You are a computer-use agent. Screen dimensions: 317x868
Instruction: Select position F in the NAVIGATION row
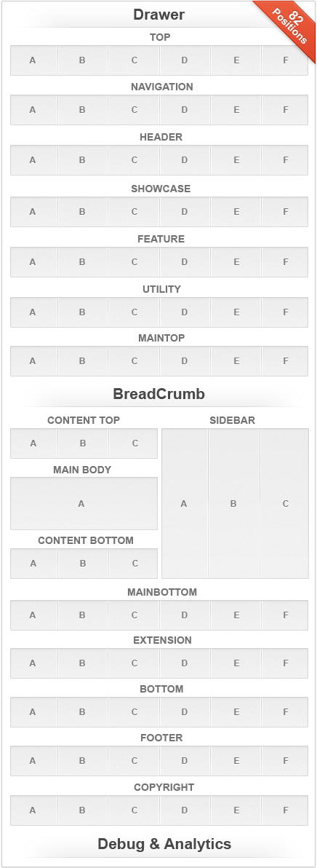(285, 110)
